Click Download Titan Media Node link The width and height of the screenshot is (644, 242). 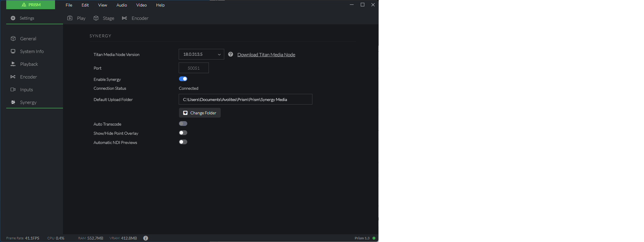pyautogui.click(x=266, y=55)
